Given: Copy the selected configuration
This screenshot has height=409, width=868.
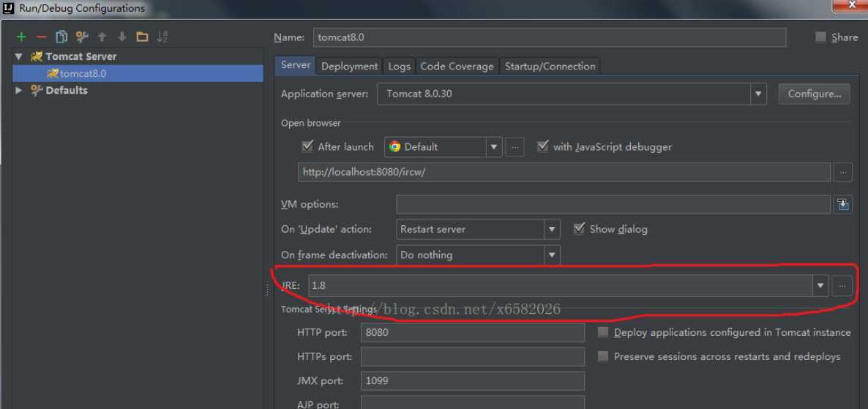Looking at the screenshot, I should click(x=61, y=37).
